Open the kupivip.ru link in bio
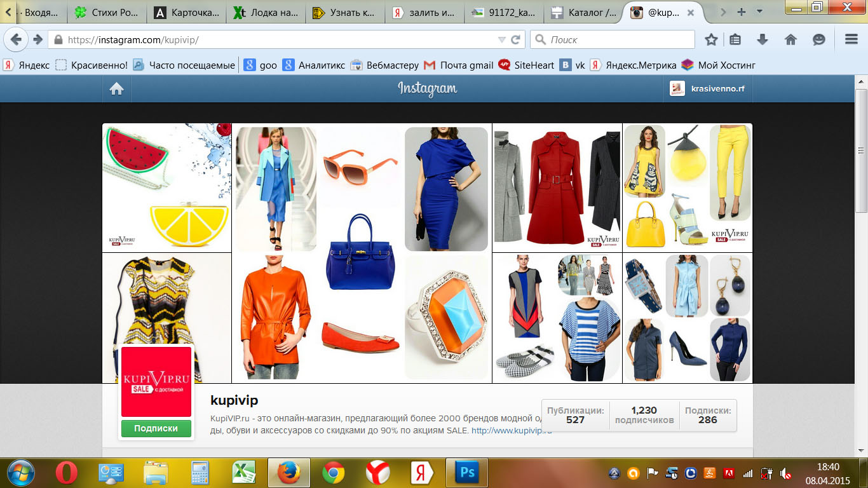Image resolution: width=868 pixels, height=488 pixels. coord(512,430)
